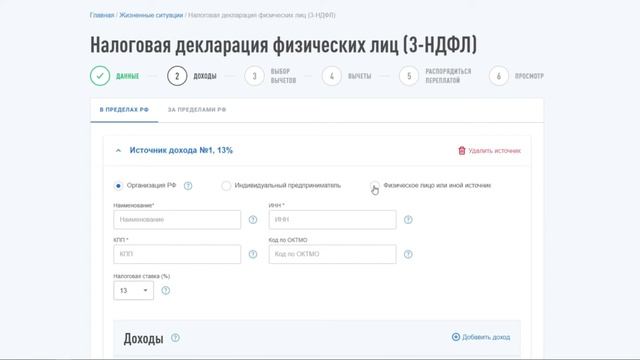This screenshot has width=640, height=360.
Task: Collapse Источник дохода №1 section chevron
Action: click(118, 151)
